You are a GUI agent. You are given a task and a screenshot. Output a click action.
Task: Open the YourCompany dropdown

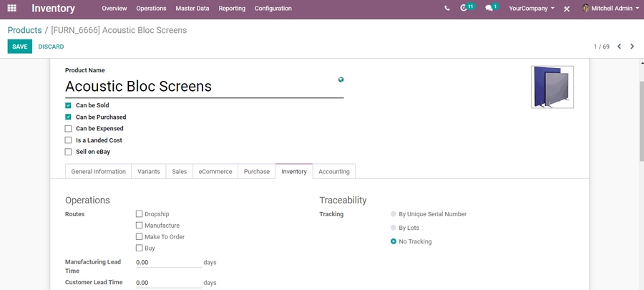tap(532, 9)
